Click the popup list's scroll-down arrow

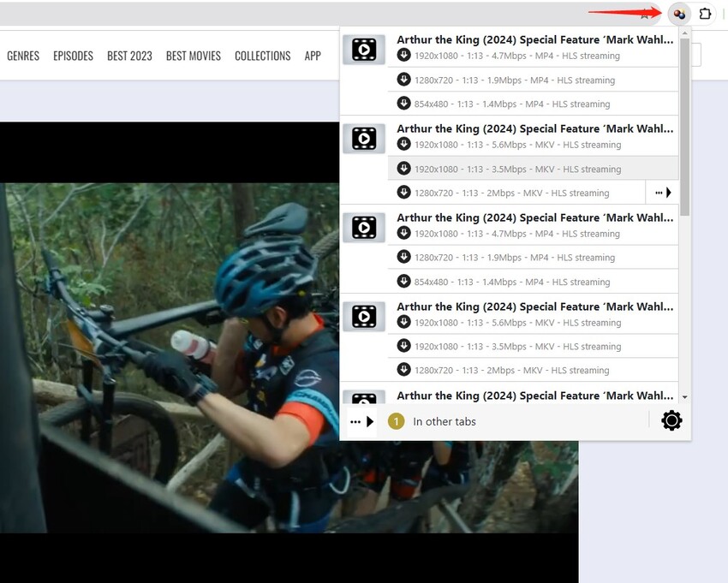[684, 397]
